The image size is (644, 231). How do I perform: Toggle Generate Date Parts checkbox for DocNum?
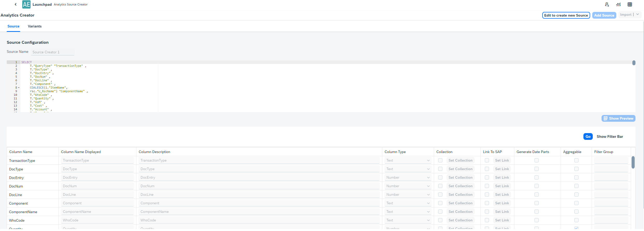[x=537, y=186]
